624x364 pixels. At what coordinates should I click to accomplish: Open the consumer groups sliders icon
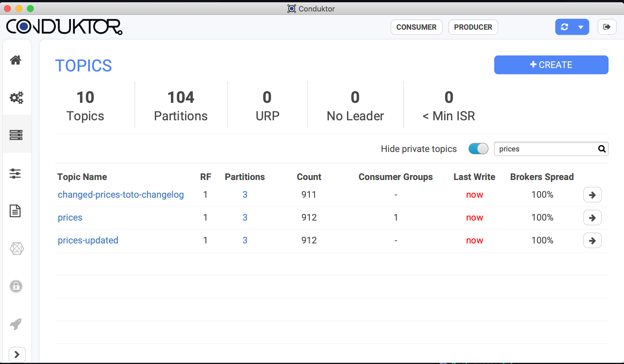click(15, 173)
